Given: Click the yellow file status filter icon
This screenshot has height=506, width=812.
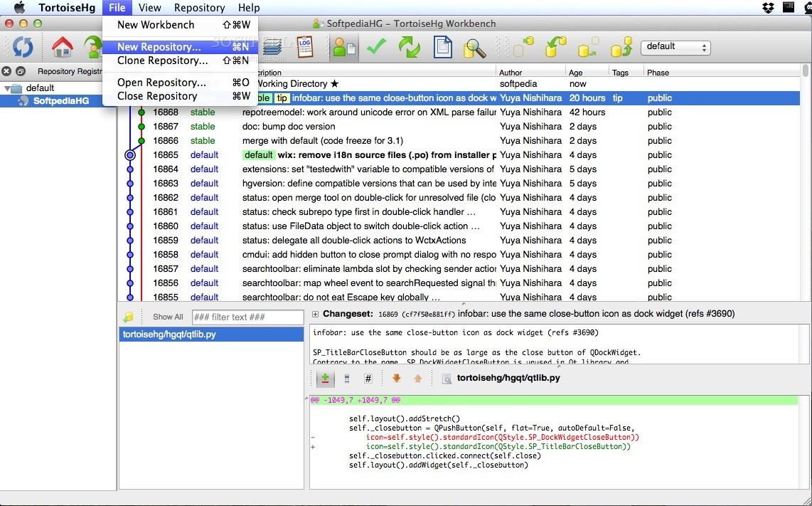Looking at the screenshot, I should 128,317.
